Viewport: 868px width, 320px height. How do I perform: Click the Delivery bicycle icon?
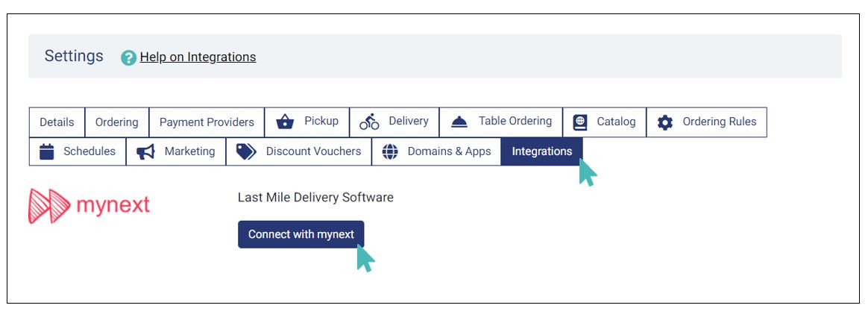coord(369,122)
